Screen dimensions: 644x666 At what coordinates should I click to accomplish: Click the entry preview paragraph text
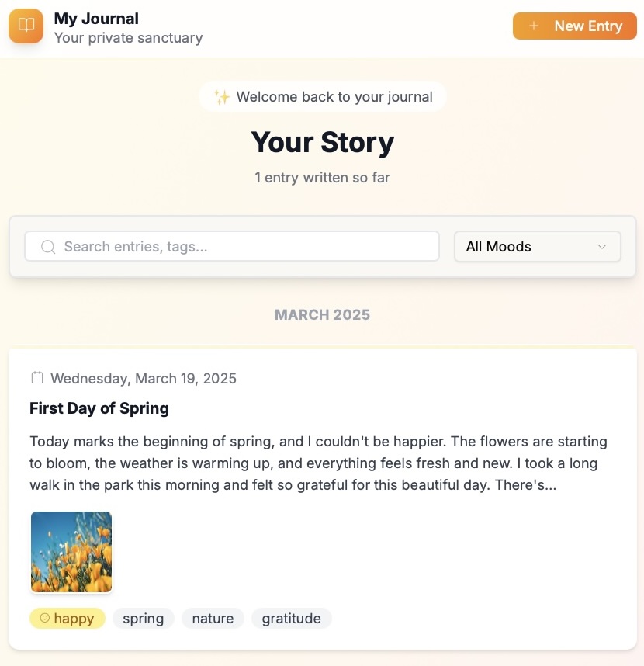[x=318, y=463]
